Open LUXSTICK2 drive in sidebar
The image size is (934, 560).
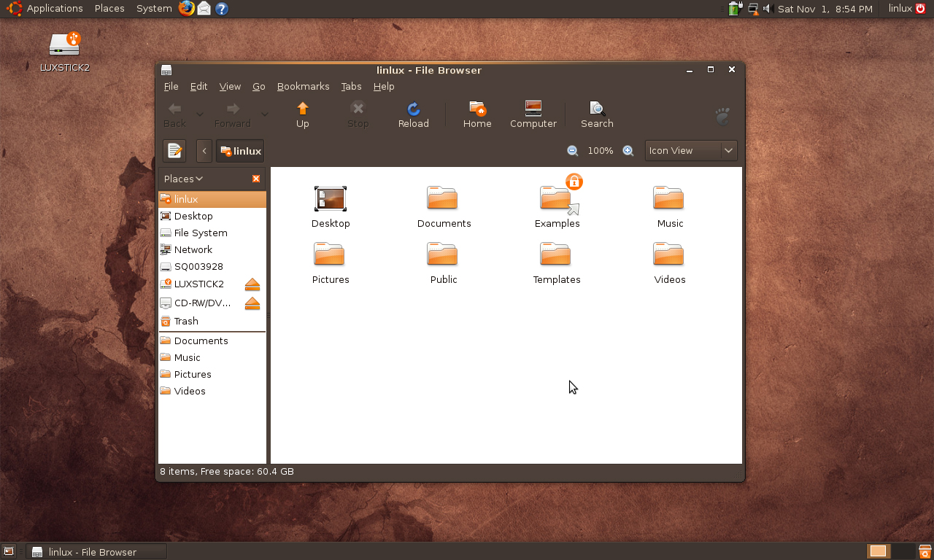tap(199, 284)
